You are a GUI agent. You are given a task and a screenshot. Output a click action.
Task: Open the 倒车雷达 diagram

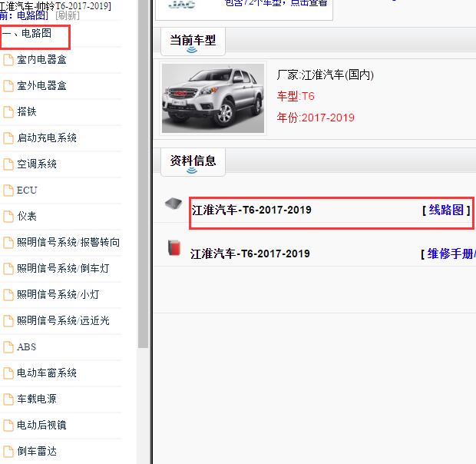point(37,451)
